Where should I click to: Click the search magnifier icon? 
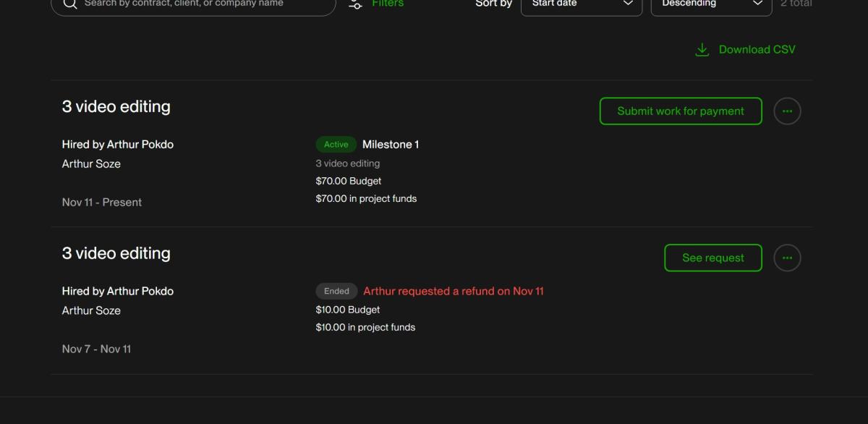tap(69, 4)
